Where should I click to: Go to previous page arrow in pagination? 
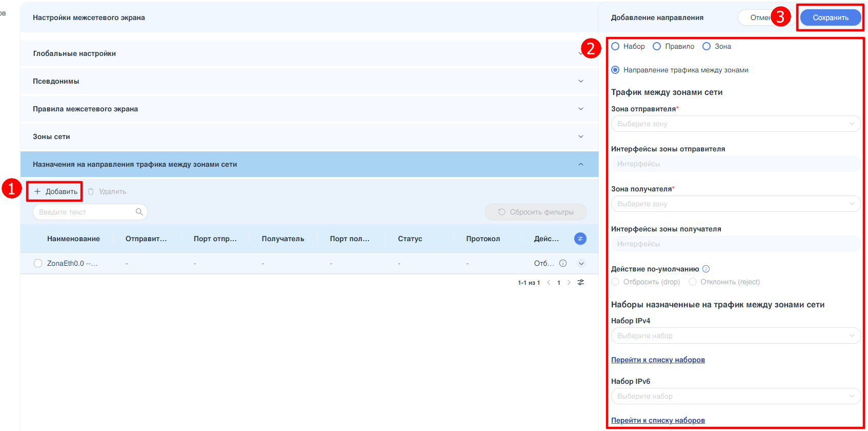(x=549, y=283)
